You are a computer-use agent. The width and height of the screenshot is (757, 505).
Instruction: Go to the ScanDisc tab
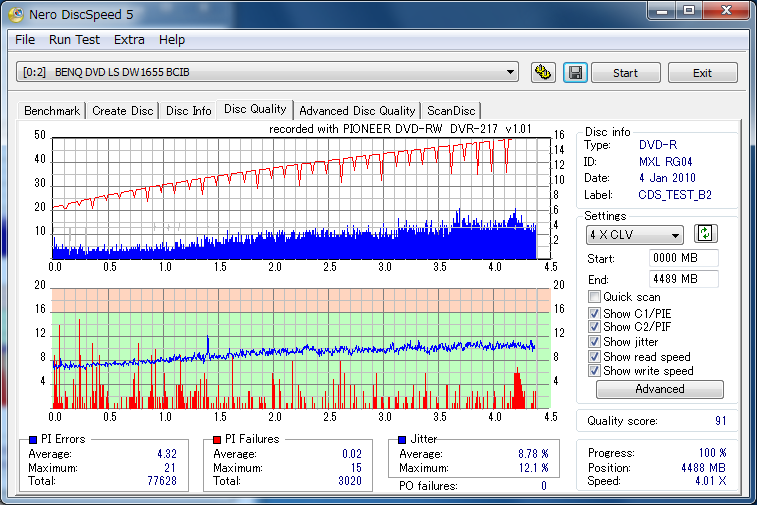click(x=451, y=111)
